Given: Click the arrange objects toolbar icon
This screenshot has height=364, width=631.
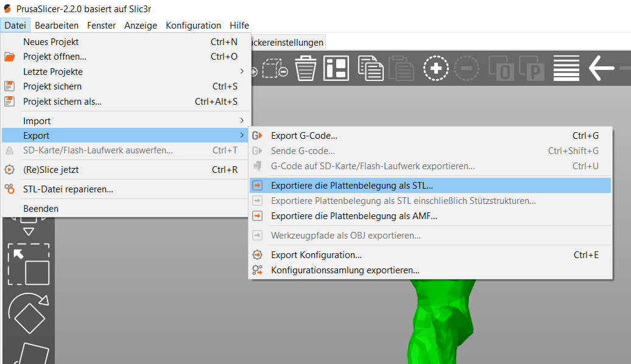Looking at the screenshot, I should [336, 68].
